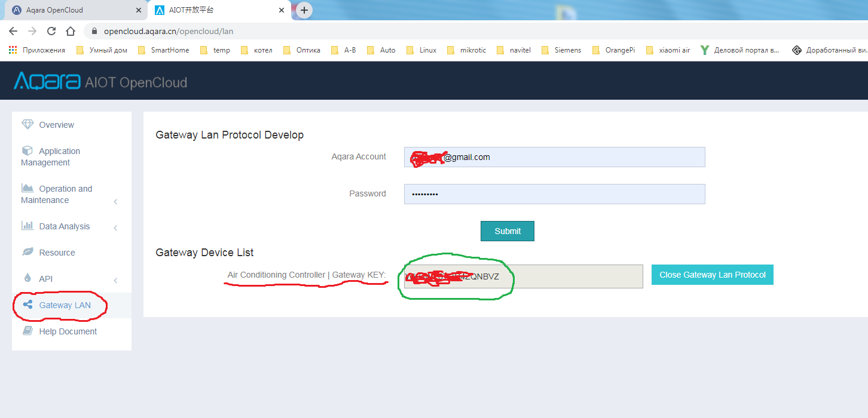Expand the Data Analysis submenu
Image resolution: width=868 pixels, height=418 pixels.
coord(115,226)
